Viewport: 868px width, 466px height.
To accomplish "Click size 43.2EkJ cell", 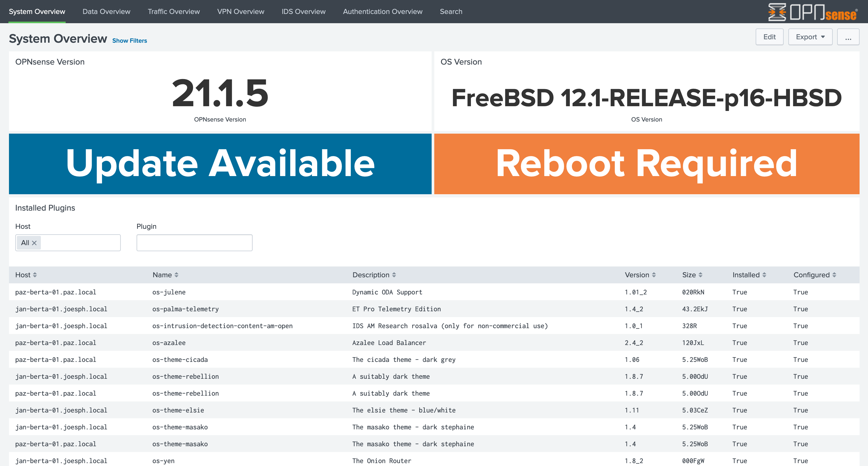I will pos(695,309).
